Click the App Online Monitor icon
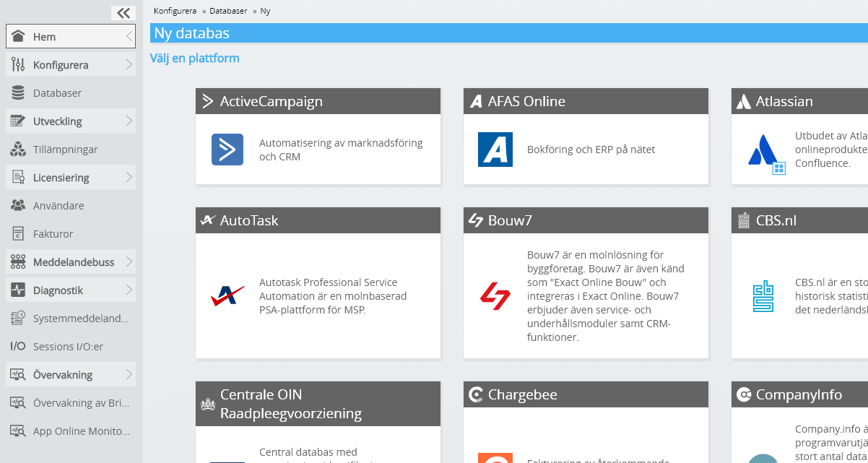The image size is (868, 463). point(19,430)
